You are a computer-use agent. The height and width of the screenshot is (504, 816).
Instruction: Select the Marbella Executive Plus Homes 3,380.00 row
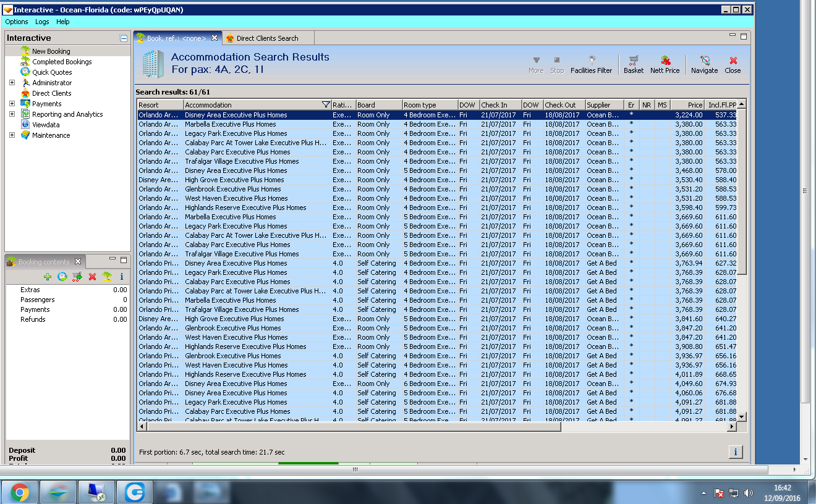pyautogui.click(x=437, y=124)
